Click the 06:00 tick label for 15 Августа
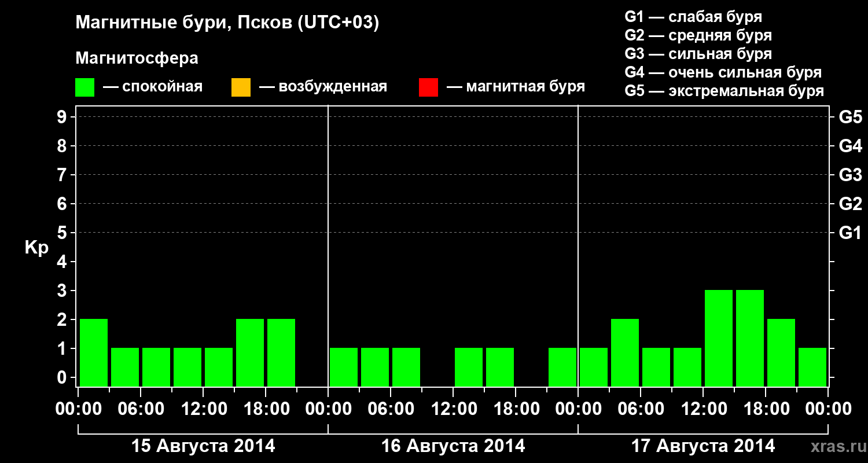The width and height of the screenshot is (868, 463). [x=141, y=409]
